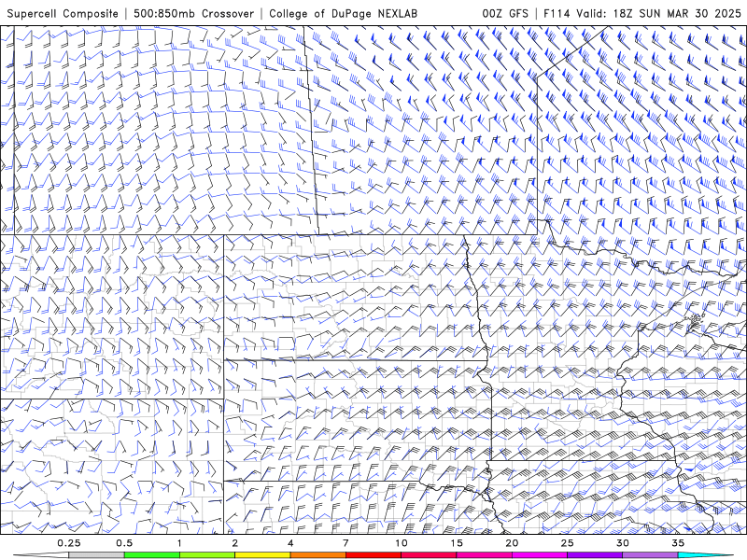Image resolution: width=747 pixels, height=560 pixels.
Task: Click the colorbar label 7
Action: point(345,543)
